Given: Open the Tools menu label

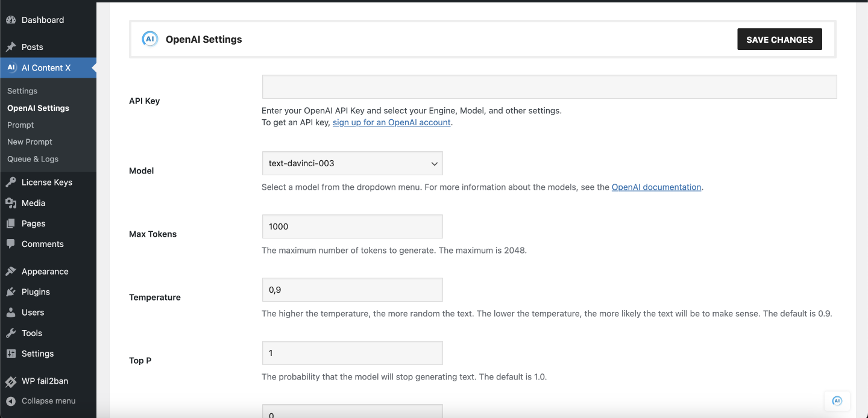Looking at the screenshot, I should click(32, 333).
